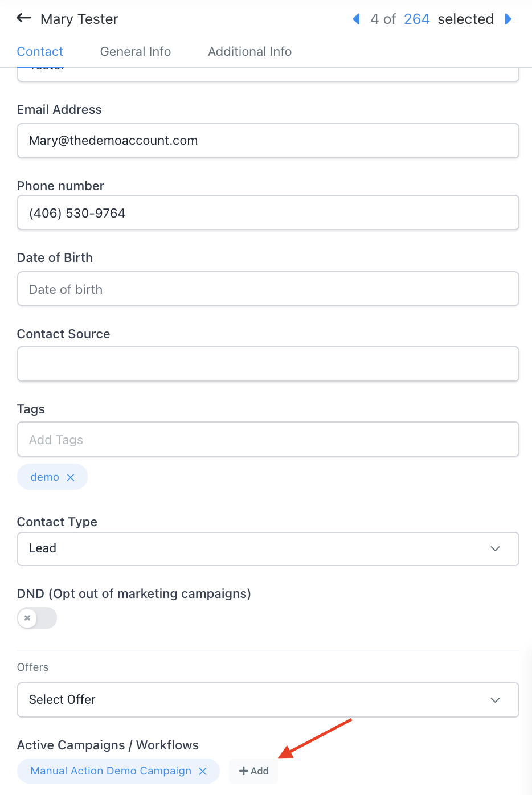The height and width of the screenshot is (795, 532).
Task: Click the plus Add campaign button
Action: coord(253,771)
